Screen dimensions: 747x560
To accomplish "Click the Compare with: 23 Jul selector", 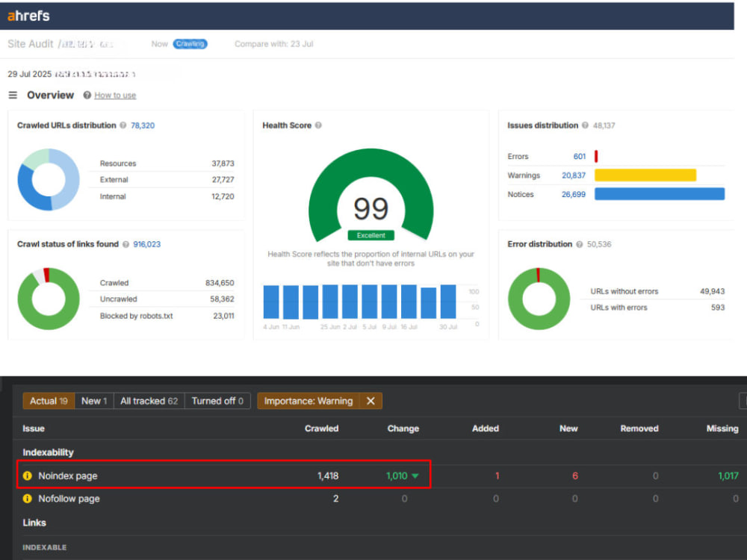I will pyautogui.click(x=274, y=44).
